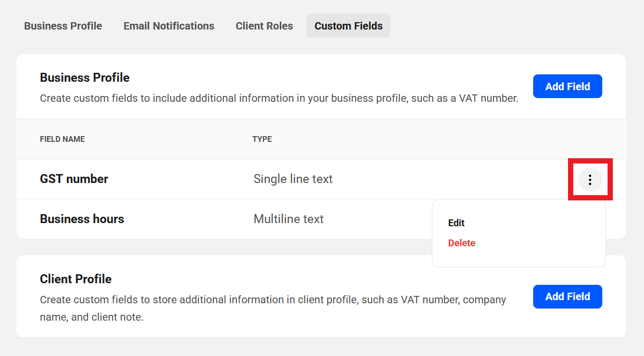Click the Business hours field name
Image resolution: width=644 pixels, height=356 pixels.
82,218
